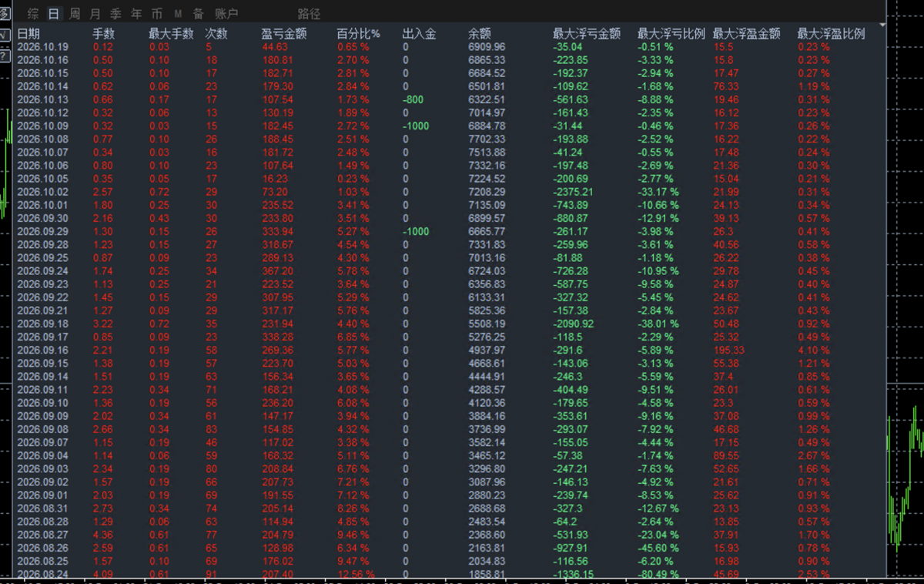This screenshot has height=584, width=924.
Task: Open the 备 tab
Action: point(199,14)
